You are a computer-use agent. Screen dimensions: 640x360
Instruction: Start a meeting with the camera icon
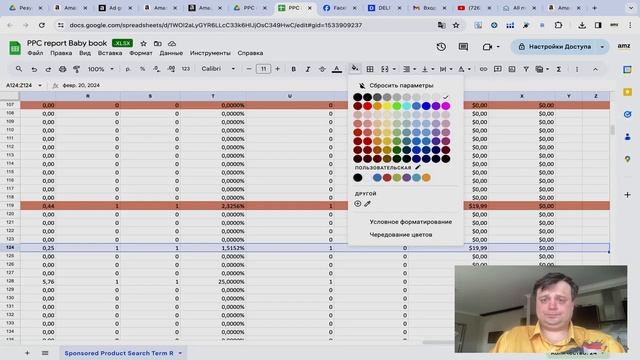487,47
